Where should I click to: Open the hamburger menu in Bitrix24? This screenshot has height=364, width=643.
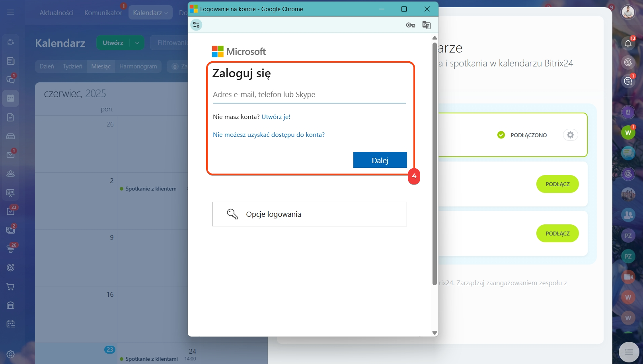11,12
